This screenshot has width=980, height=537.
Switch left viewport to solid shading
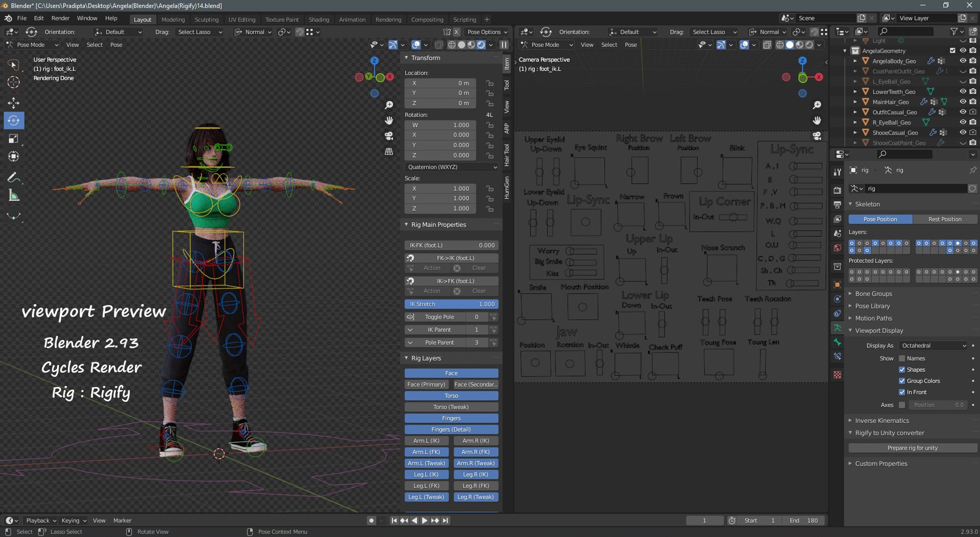pos(461,45)
